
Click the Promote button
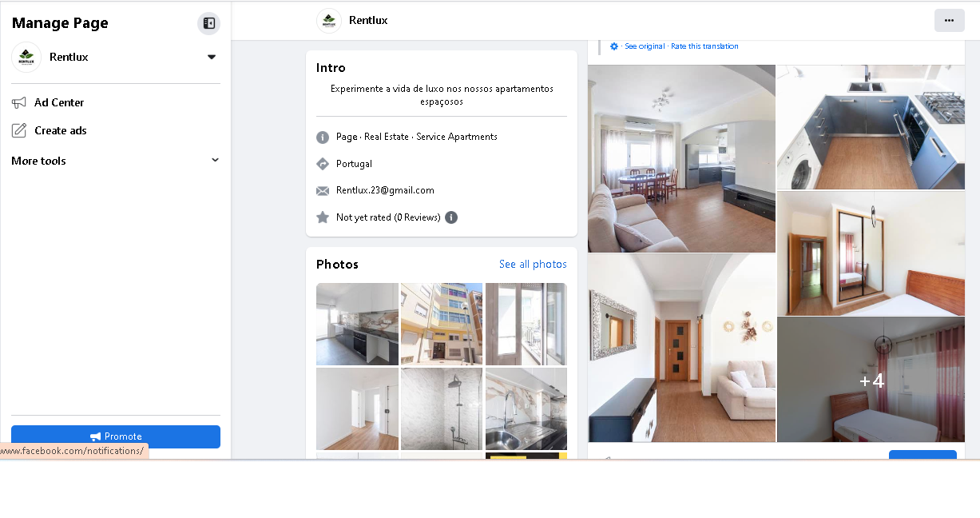tap(116, 436)
